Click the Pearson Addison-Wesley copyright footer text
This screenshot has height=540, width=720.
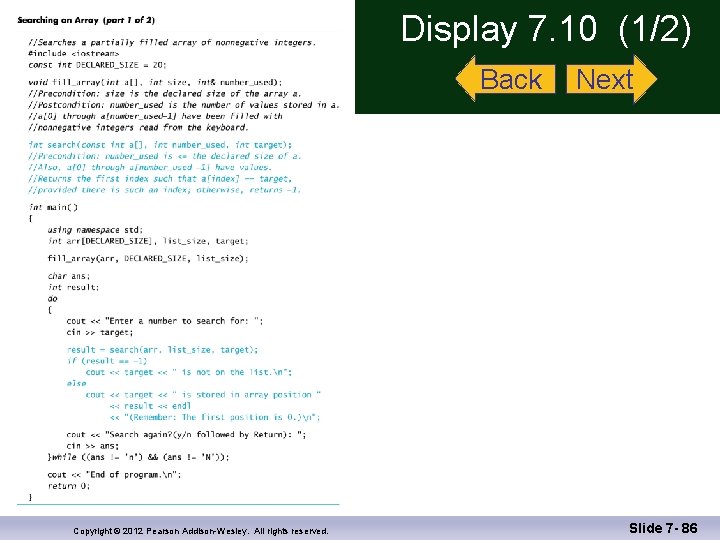(x=201, y=531)
